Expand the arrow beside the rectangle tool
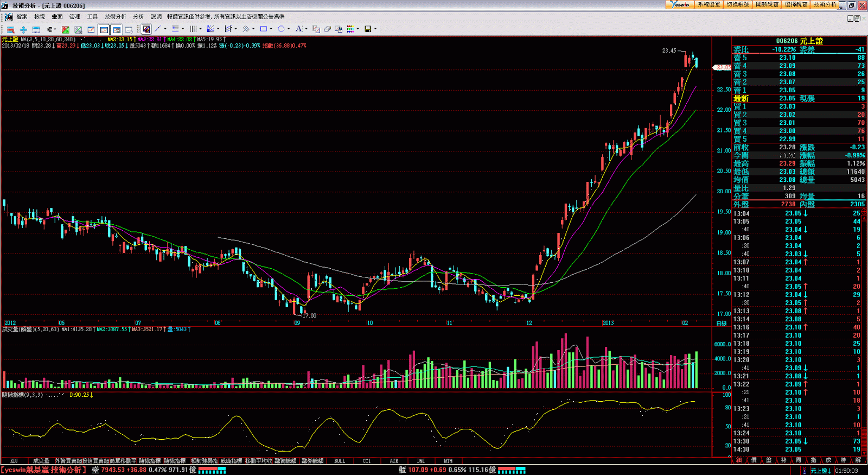The image size is (868, 475). [271, 29]
